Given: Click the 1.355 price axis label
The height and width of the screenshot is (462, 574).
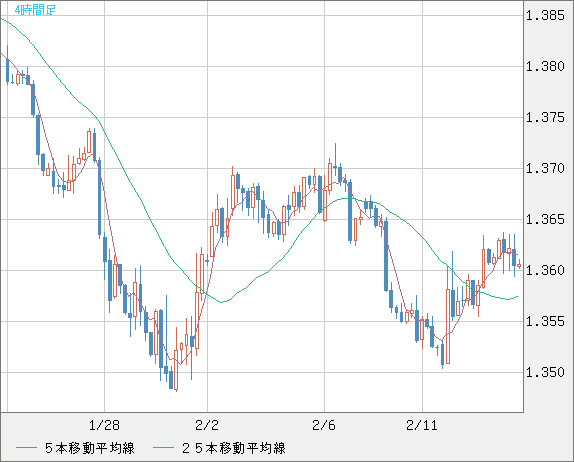Looking at the screenshot, I should (545, 321).
